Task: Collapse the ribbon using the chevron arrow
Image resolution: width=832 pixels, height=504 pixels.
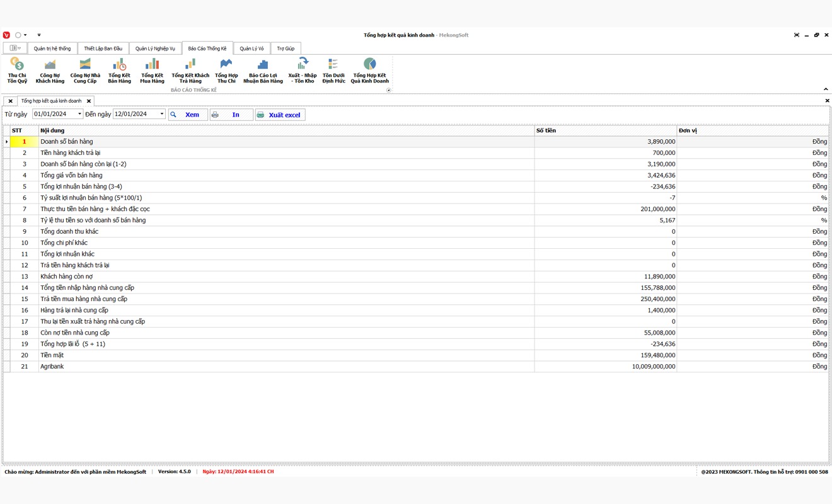Action: pos(826,89)
